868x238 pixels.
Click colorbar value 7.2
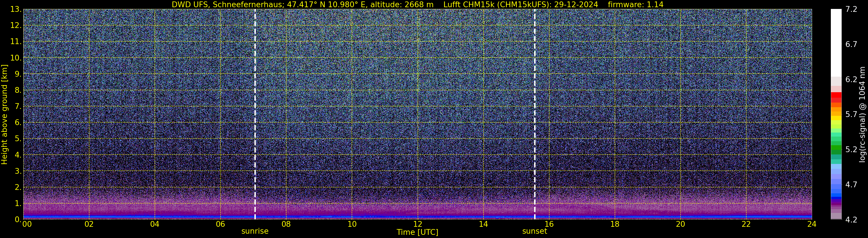(x=851, y=10)
